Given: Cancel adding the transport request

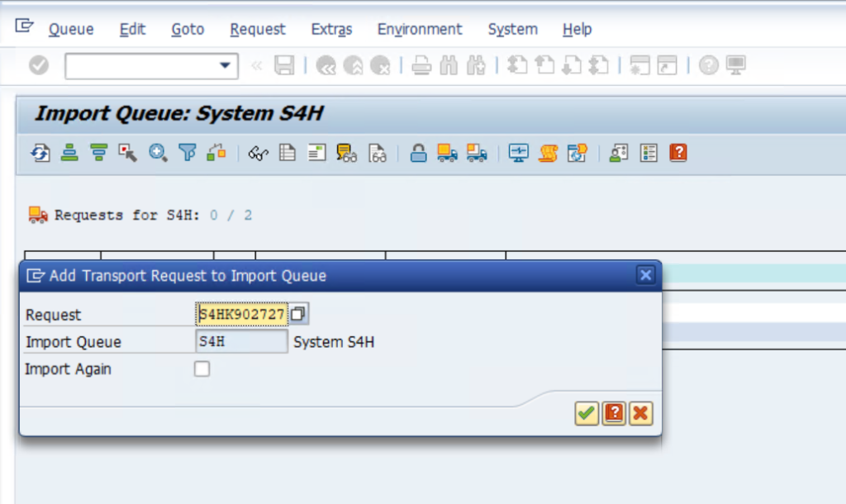Looking at the screenshot, I should coord(640,414).
